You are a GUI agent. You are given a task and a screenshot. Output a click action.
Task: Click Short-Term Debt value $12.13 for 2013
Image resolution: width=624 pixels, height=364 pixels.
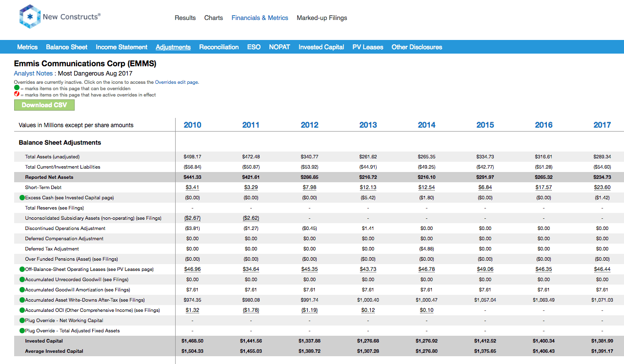pyautogui.click(x=368, y=188)
